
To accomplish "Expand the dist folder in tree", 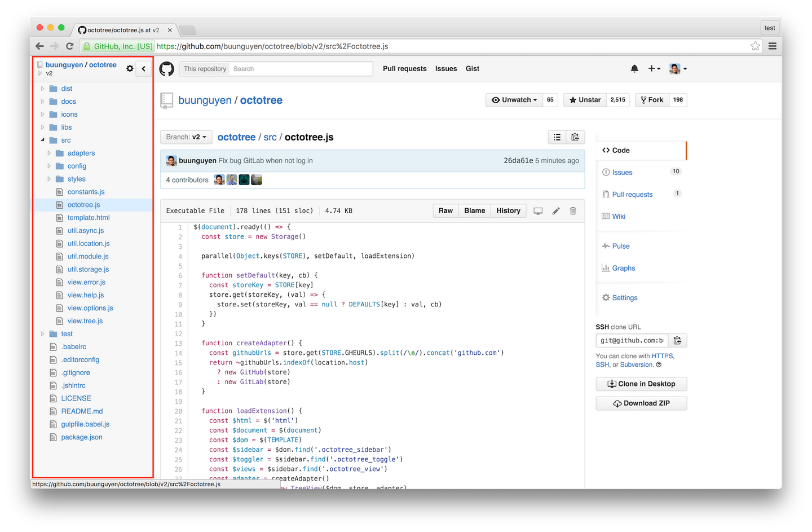I will click(x=42, y=89).
